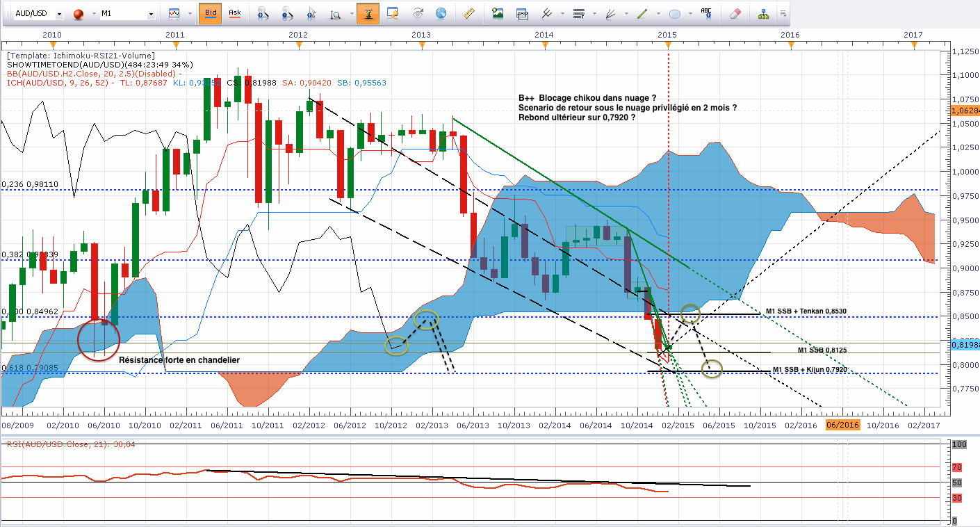Expand the ellipse shape dropdown arrow
Image resolution: width=980 pixels, height=527 pixels.
pos(689,14)
